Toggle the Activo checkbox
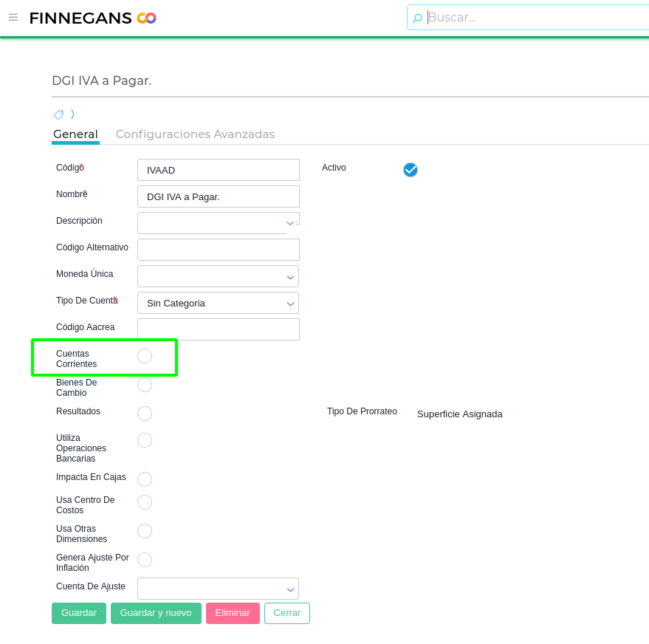The height and width of the screenshot is (644, 649). click(411, 170)
